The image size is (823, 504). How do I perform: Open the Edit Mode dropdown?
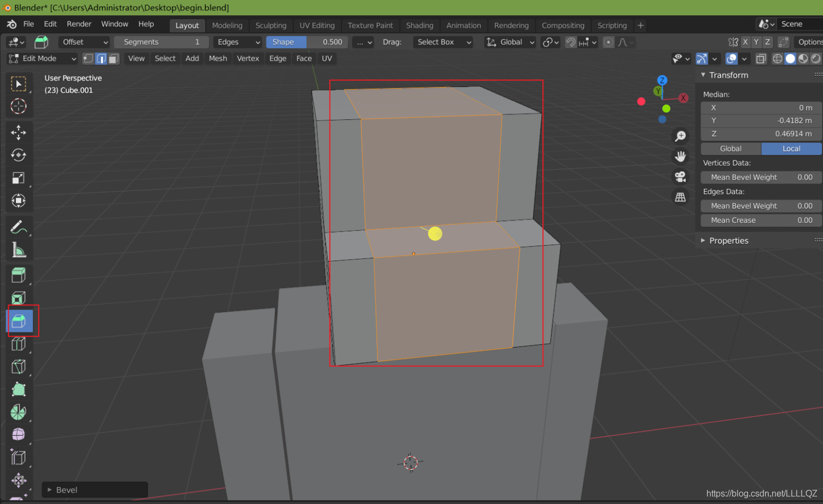42,59
